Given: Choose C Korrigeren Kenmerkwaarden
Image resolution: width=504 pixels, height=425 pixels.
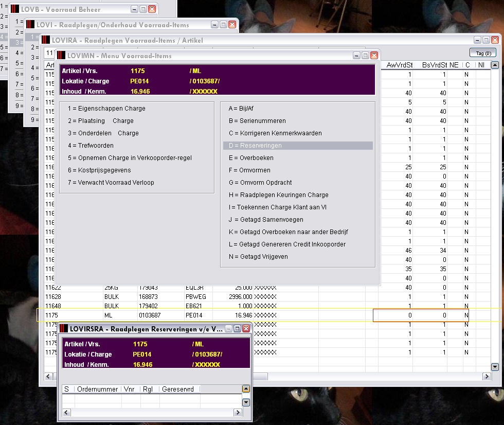Looking at the screenshot, I should 275,133.
